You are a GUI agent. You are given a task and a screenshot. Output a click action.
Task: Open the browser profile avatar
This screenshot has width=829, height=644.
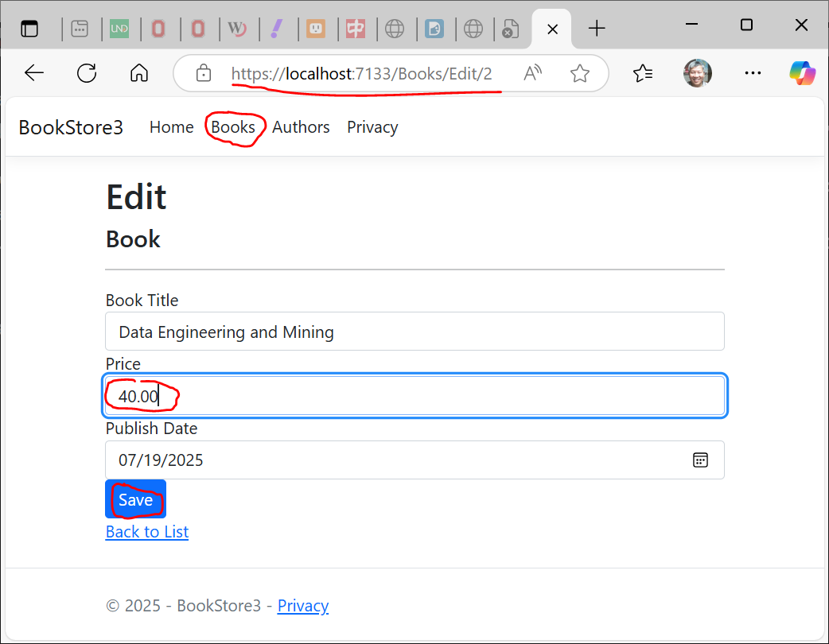tap(698, 73)
